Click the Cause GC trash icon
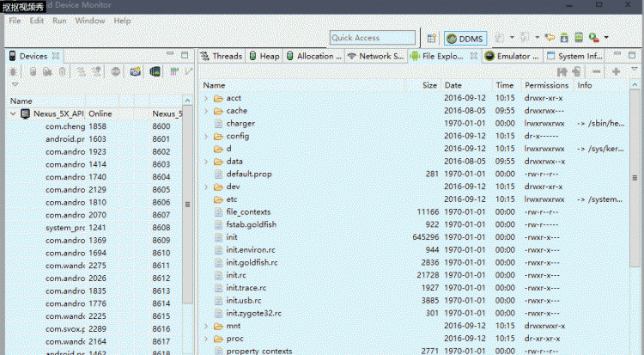The image size is (644, 355). (x=62, y=71)
